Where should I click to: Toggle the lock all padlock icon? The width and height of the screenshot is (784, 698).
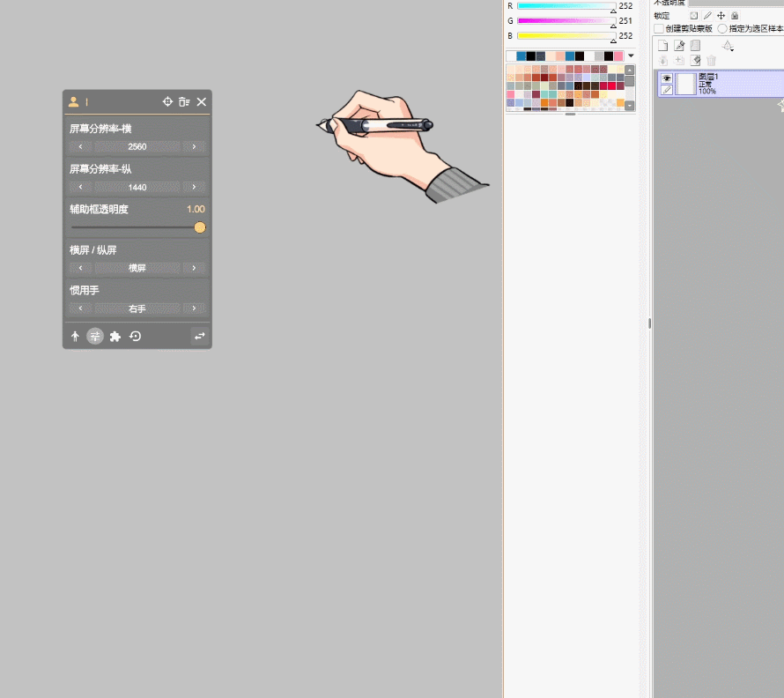[x=735, y=16]
